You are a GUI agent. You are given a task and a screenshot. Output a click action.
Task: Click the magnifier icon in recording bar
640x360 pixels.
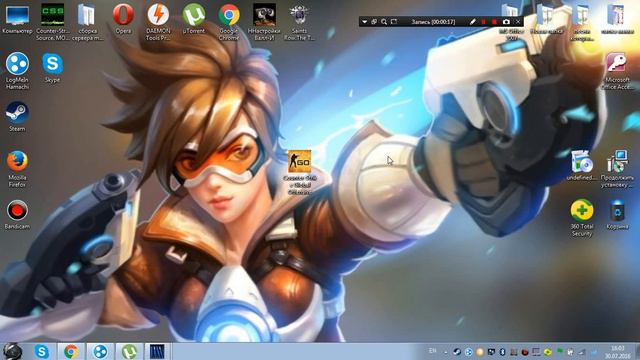pos(384,22)
